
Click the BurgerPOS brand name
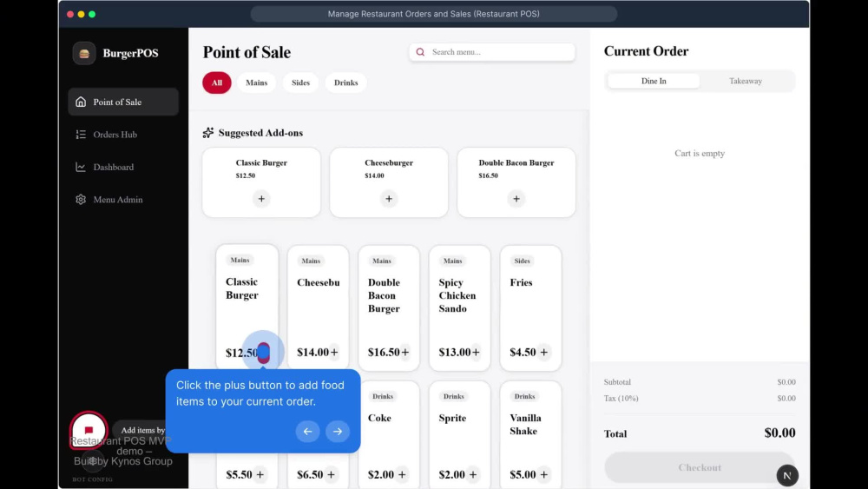pos(131,53)
